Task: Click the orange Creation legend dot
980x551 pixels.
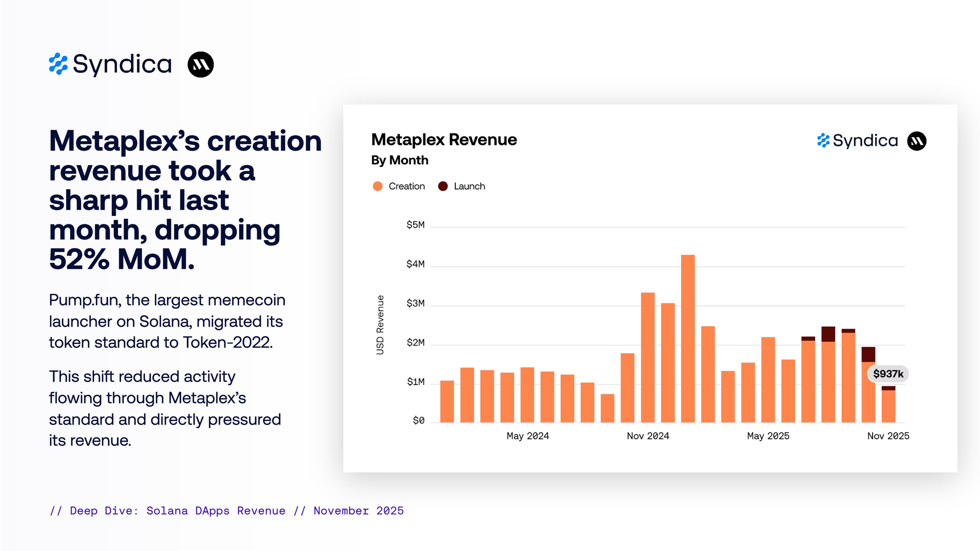Action: [x=377, y=186]
